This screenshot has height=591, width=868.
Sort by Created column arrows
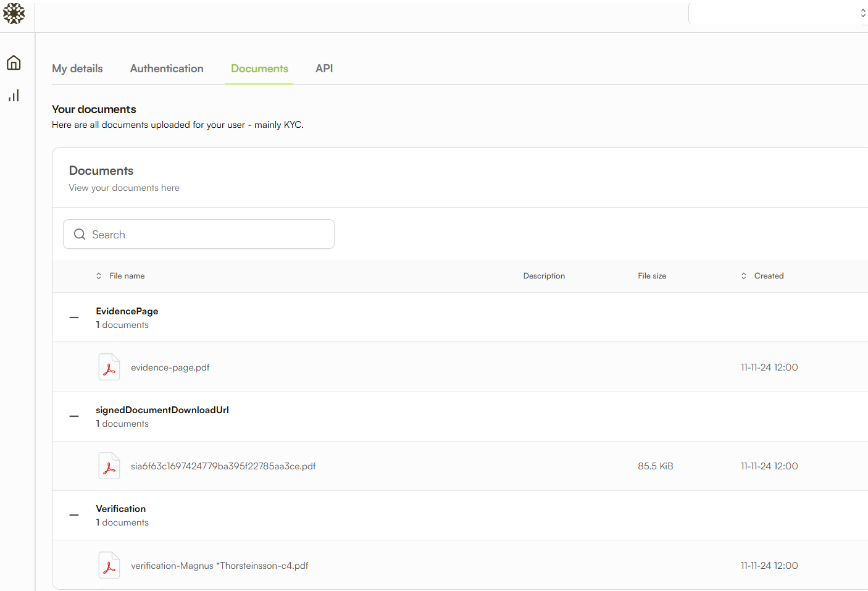tap(743, 276)
